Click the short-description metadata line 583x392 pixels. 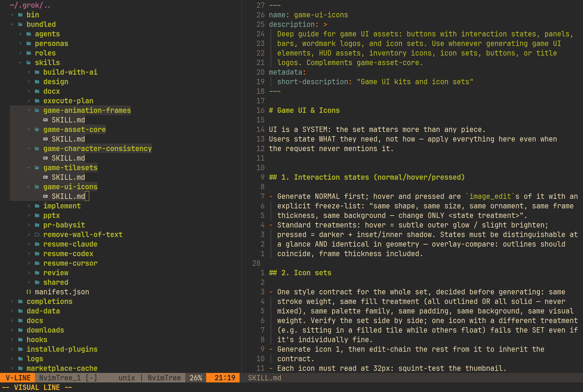coord(375,82)
